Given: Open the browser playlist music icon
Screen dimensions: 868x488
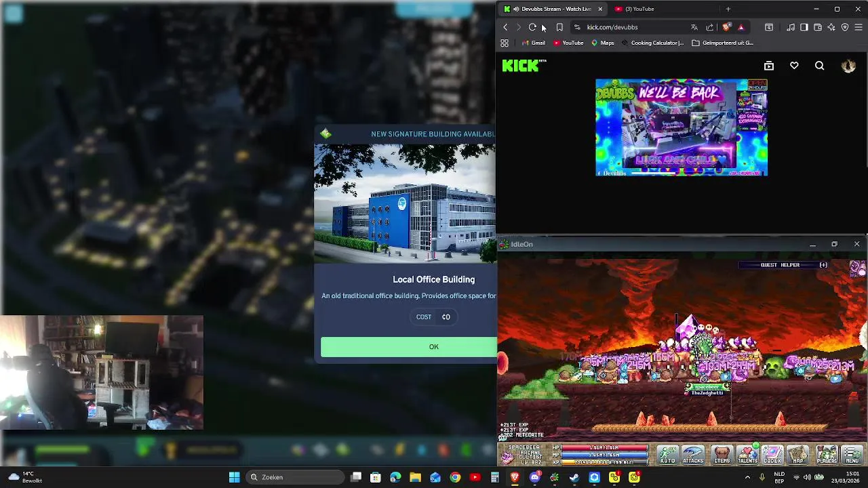Looking at the screenshot, I should [x=791, y=27].
